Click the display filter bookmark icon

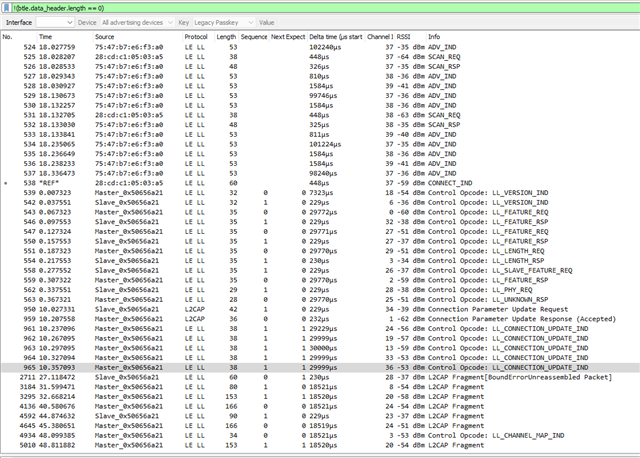6,6
